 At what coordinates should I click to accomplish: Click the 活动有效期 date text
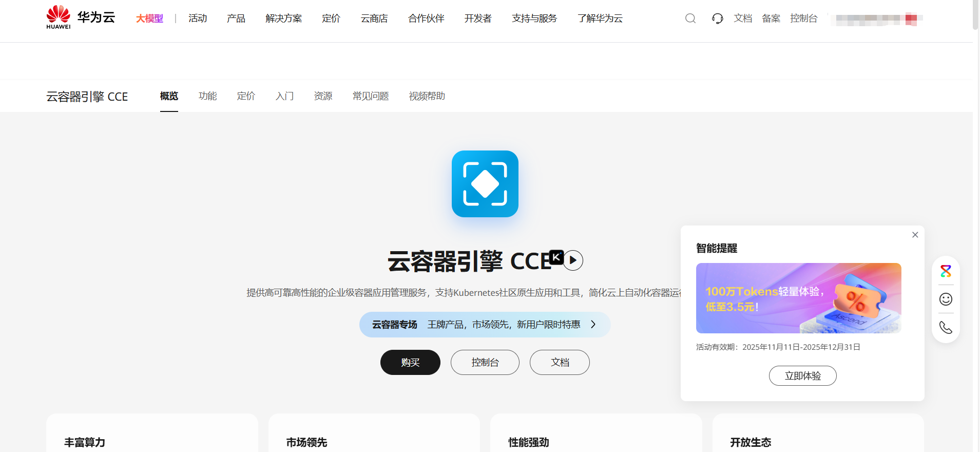(778, 347)
